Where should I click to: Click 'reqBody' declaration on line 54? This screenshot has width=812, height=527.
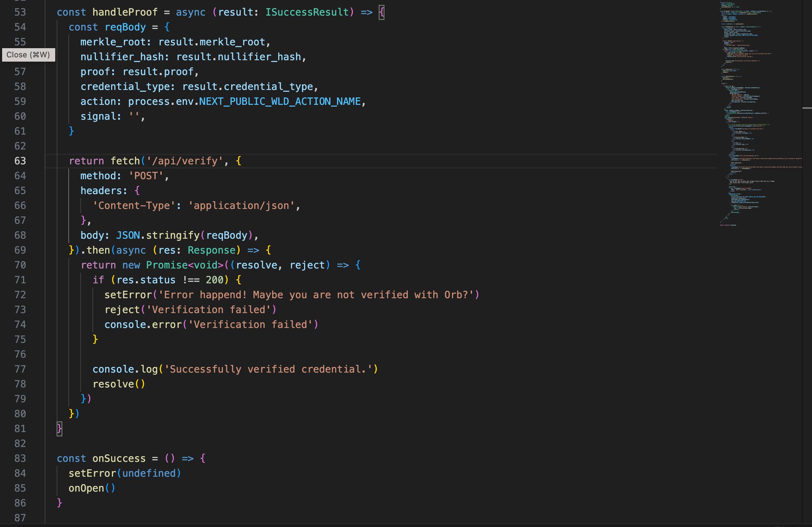coord(125,27)
